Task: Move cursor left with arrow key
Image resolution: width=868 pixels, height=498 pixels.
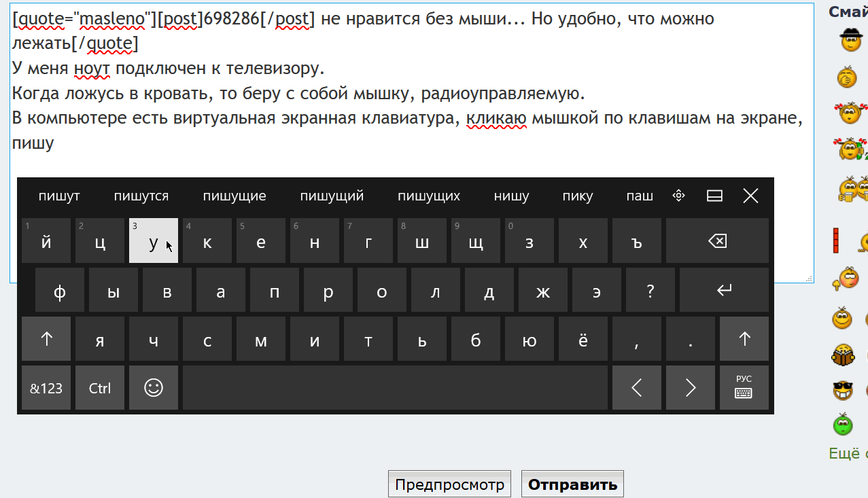Action: (636, 388)
